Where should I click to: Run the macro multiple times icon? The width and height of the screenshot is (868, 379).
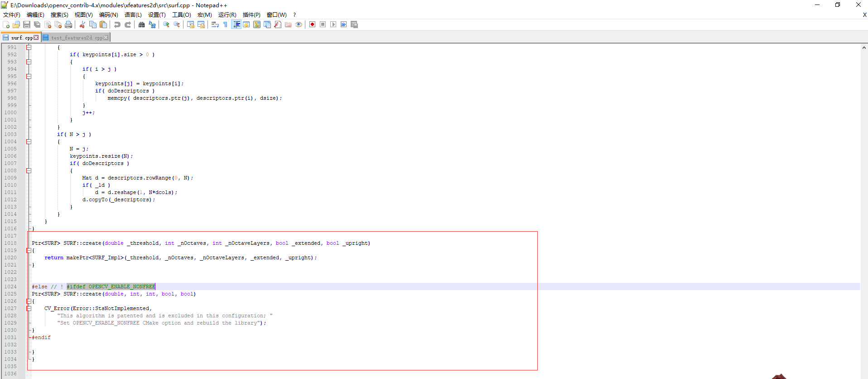pos(343,24)
